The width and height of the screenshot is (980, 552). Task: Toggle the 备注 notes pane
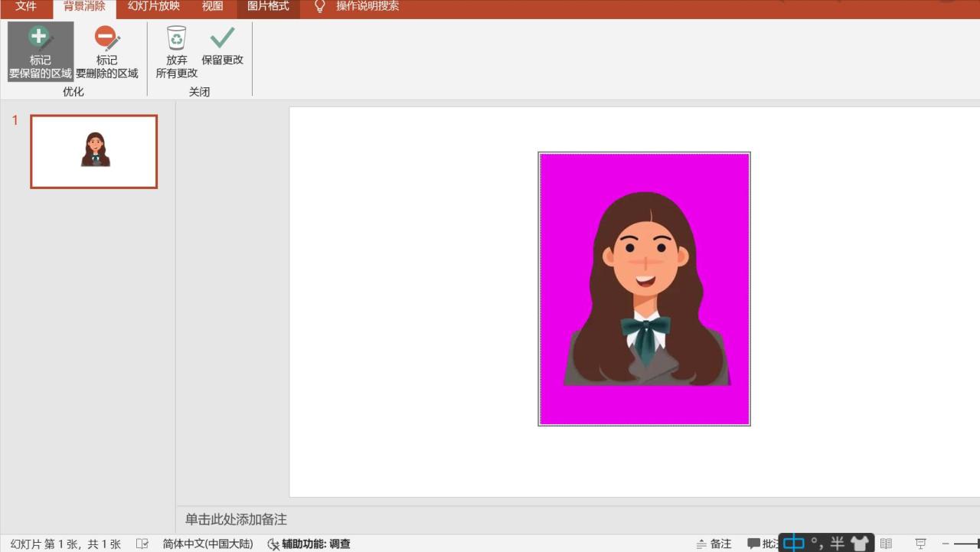tap(714, 544)
